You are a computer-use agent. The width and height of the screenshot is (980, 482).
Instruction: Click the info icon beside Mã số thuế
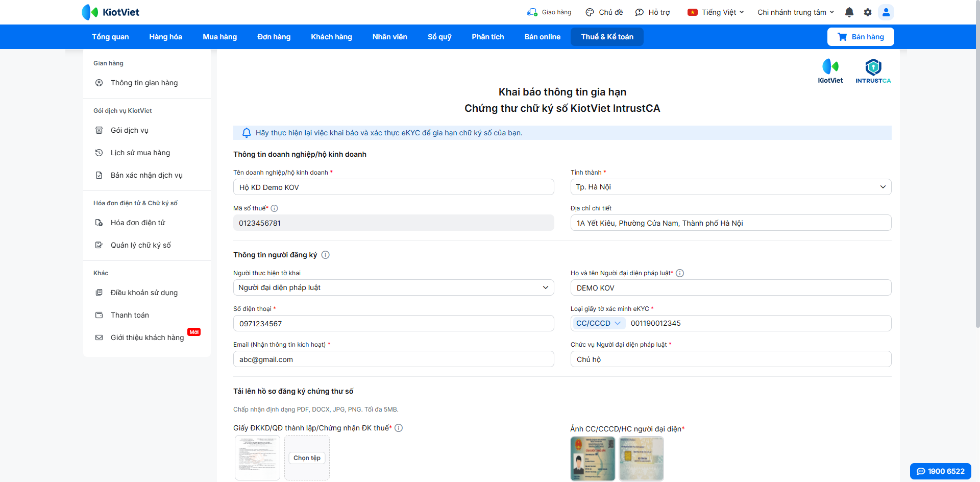[x=274, y=208]
